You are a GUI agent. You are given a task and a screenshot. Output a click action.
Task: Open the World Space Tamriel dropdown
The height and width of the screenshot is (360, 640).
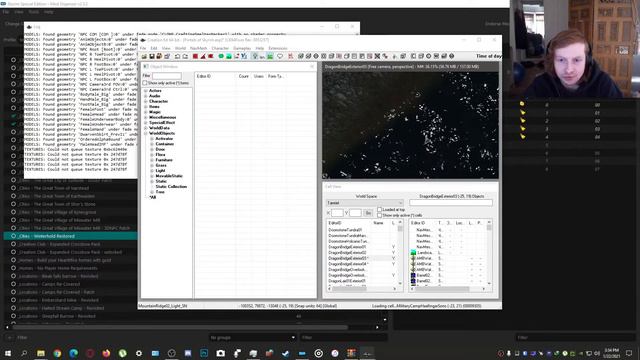[364, 203]
